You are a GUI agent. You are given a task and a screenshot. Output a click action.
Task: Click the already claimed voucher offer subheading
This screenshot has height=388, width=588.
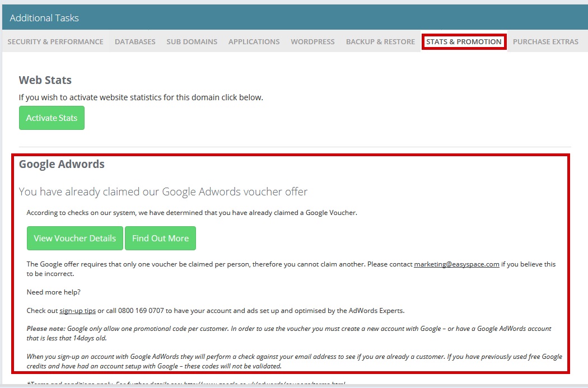(163, 191)
